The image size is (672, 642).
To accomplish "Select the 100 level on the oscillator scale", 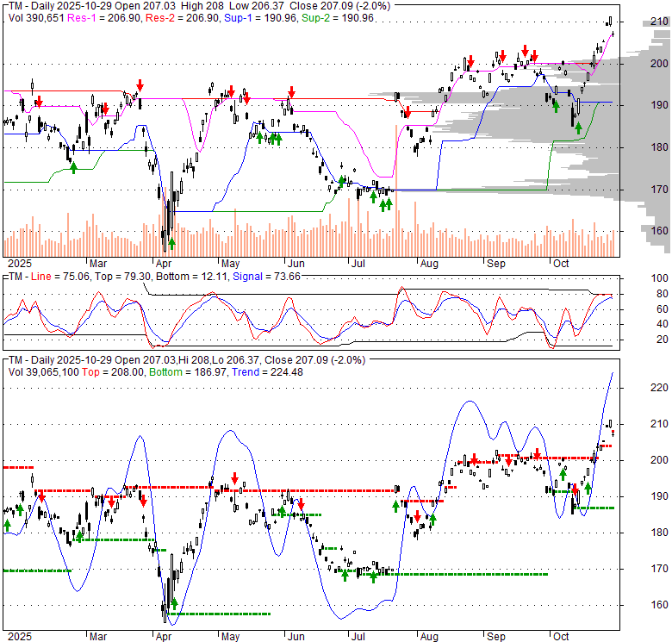I will click(657, 278).
